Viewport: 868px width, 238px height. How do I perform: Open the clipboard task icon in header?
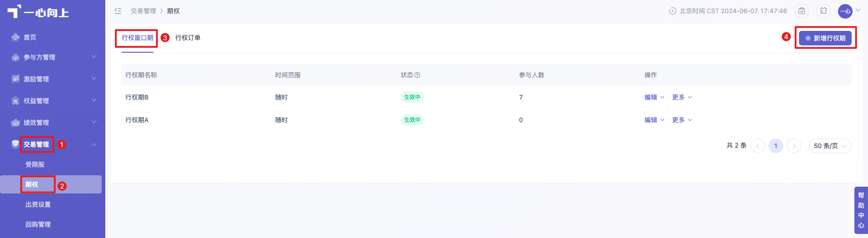point(802,11)
